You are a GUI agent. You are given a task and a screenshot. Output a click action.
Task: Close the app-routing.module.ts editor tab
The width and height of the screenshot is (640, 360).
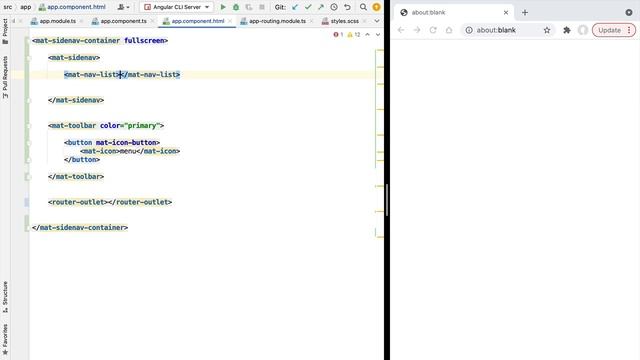point(312,21)
